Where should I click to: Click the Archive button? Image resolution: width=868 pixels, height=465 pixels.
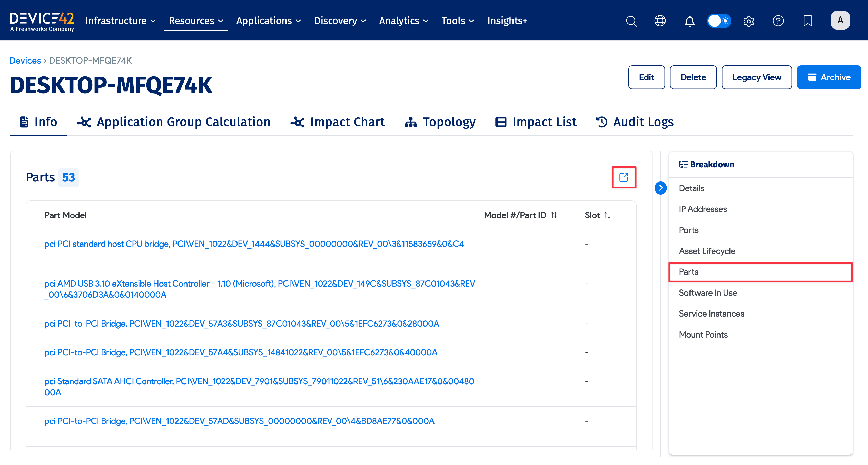[828, 77]
